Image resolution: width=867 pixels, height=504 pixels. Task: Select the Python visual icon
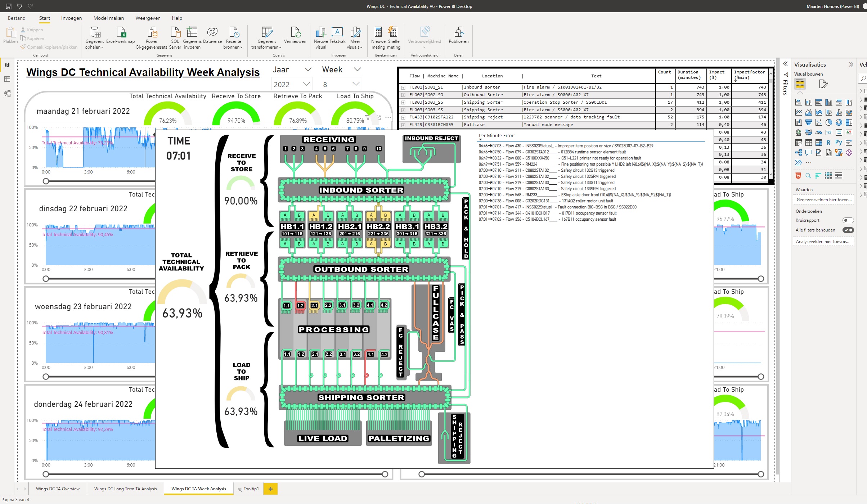[839, 143]
